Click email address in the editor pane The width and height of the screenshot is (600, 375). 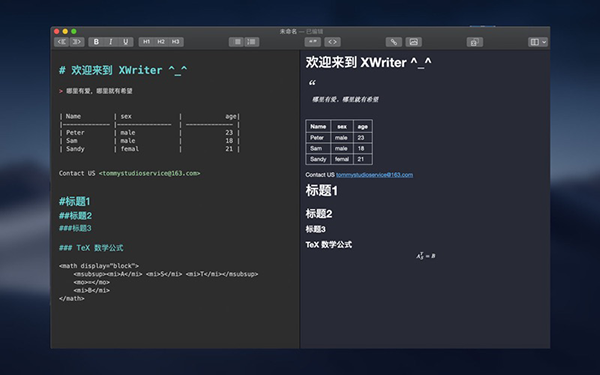point(149,173)
